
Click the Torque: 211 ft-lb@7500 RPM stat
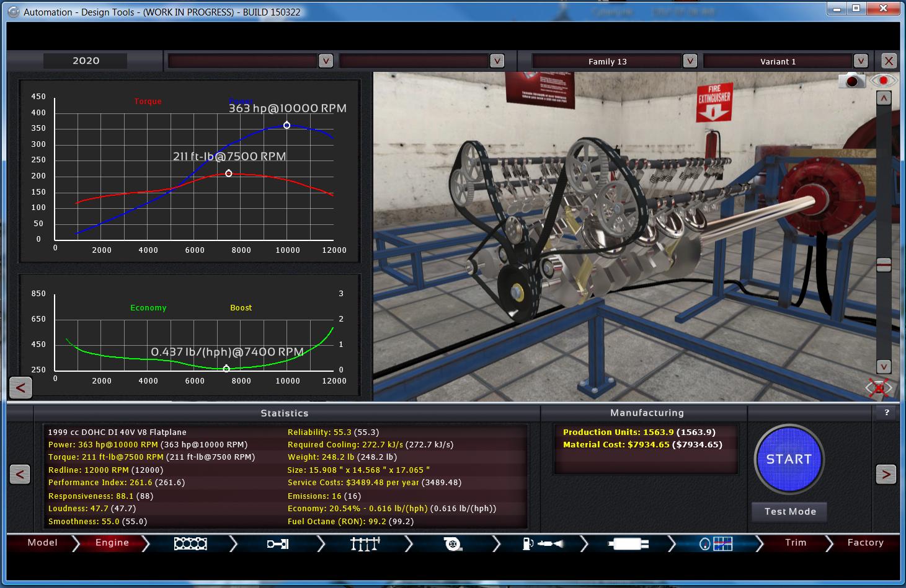click(x=151, y=457)
